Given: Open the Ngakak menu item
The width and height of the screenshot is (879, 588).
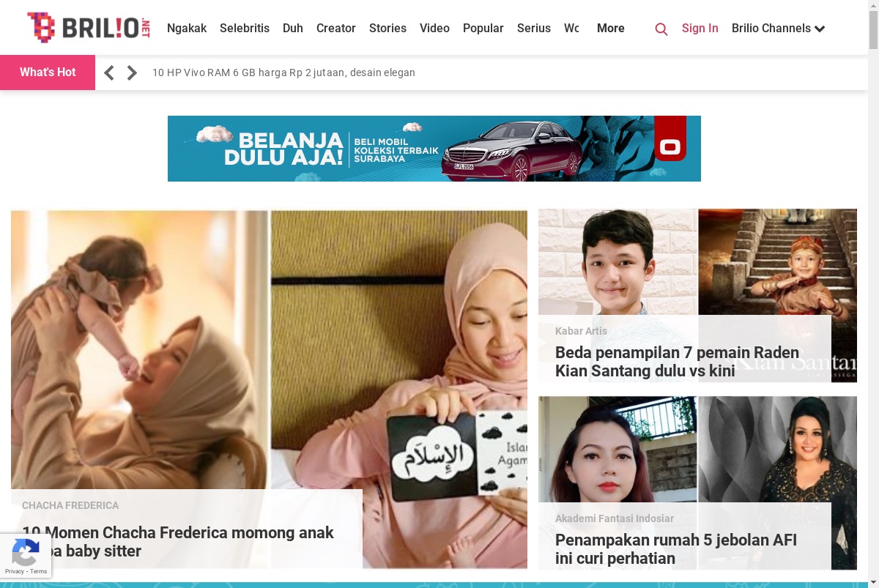Looking at the screenshot, I should (x=187, y=29).
